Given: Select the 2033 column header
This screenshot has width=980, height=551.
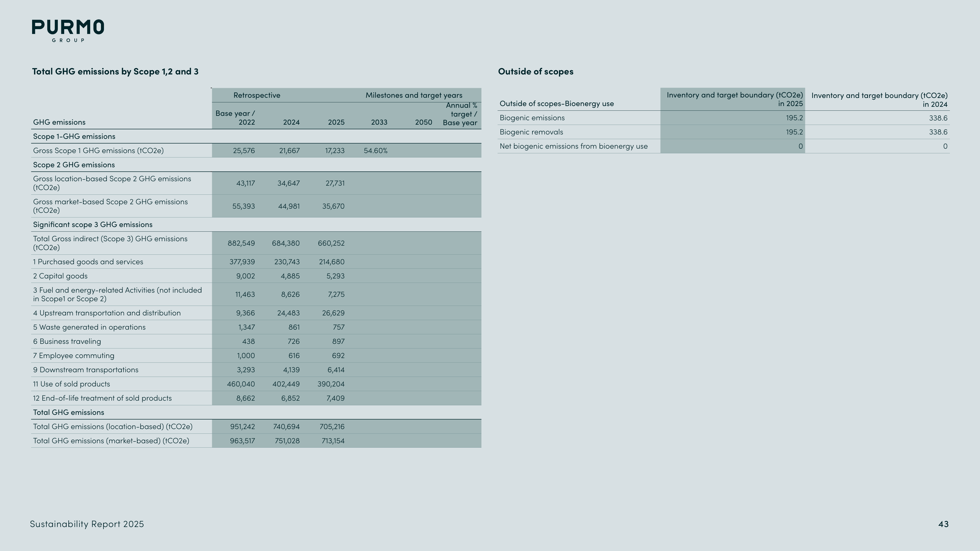Looking at the screenshot, I should click(x=379, y=122).
